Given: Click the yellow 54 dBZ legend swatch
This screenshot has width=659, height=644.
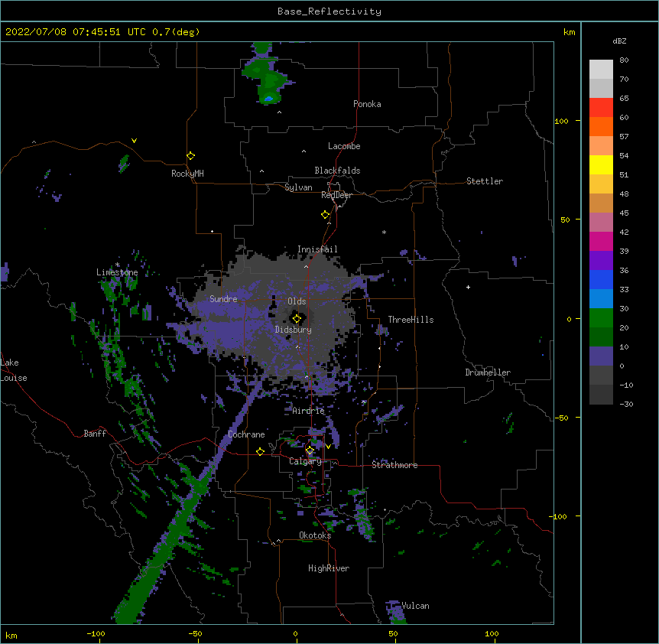Looking at the screenshot, I should pos(601,164).
